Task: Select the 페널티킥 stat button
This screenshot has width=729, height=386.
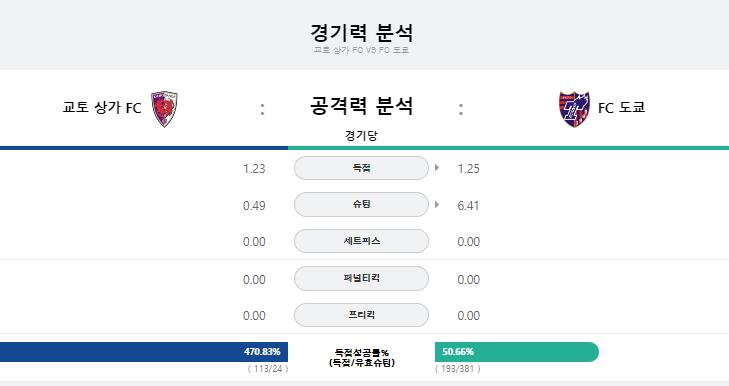Action: tap(361, 278)
